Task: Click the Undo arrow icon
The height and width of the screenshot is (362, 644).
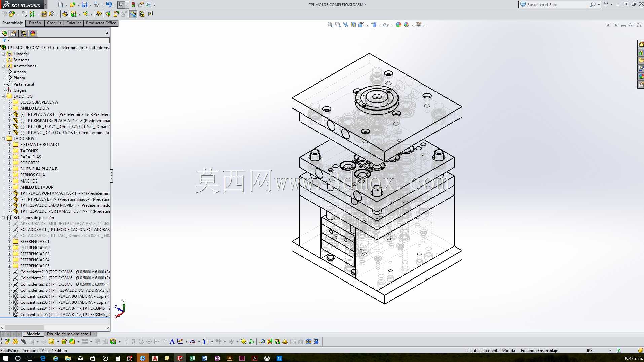Action: [109, 5]
